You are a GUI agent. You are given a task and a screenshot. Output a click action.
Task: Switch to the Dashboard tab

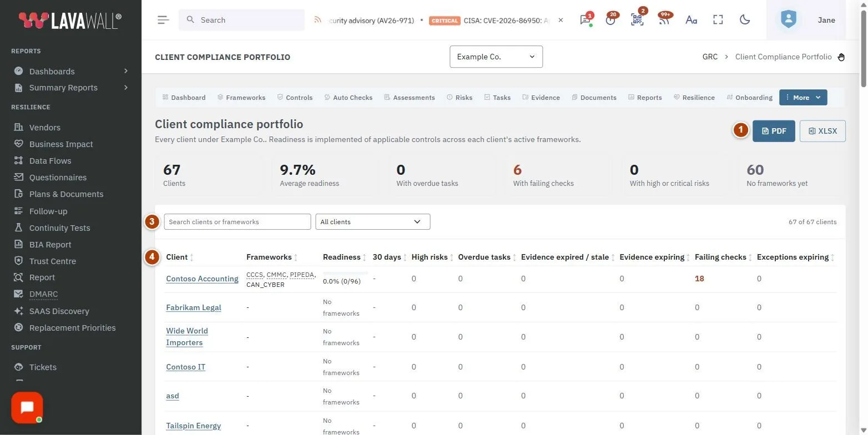pyautogui.click(x=184, y=97)
